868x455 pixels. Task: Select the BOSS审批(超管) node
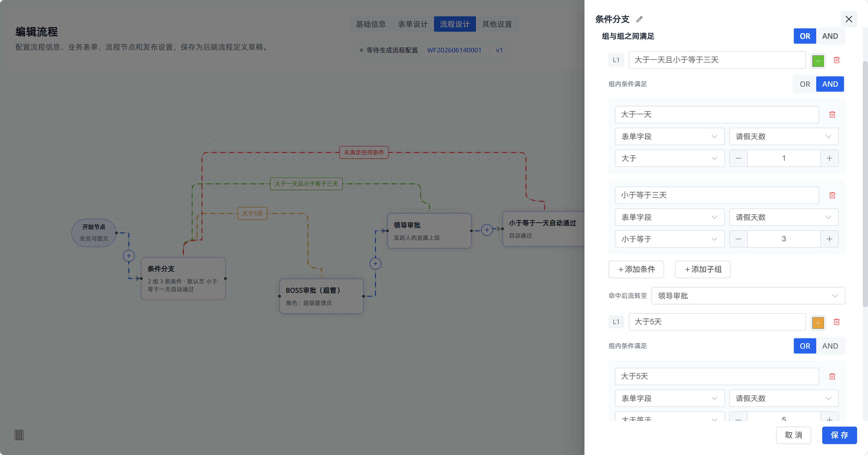(x=321, y=296)
